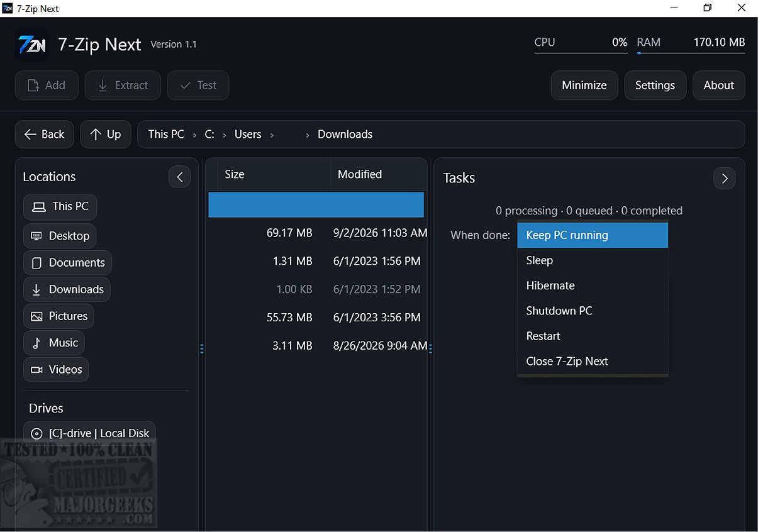Open This PC location
The height and width of the screenshot is (532, 758).
[x=60, y=207]
